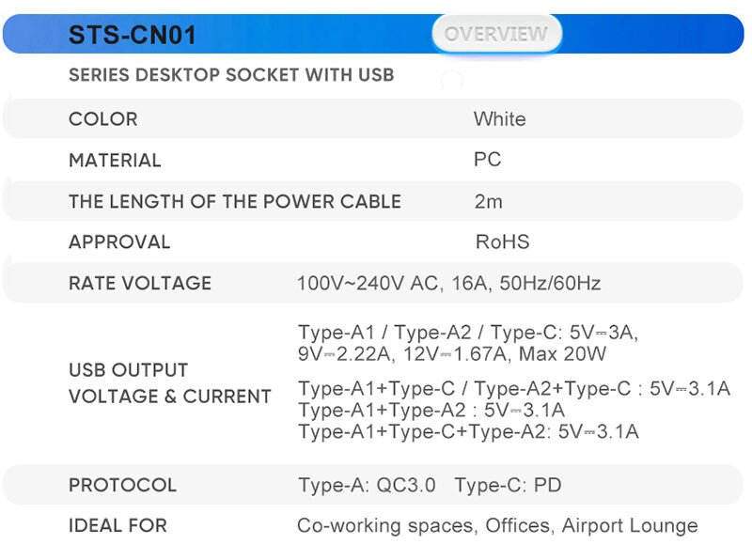The image size is (752, 560).
Task: Click the Type-A: QC3.0 protocol value
Action: pos(367,485)
